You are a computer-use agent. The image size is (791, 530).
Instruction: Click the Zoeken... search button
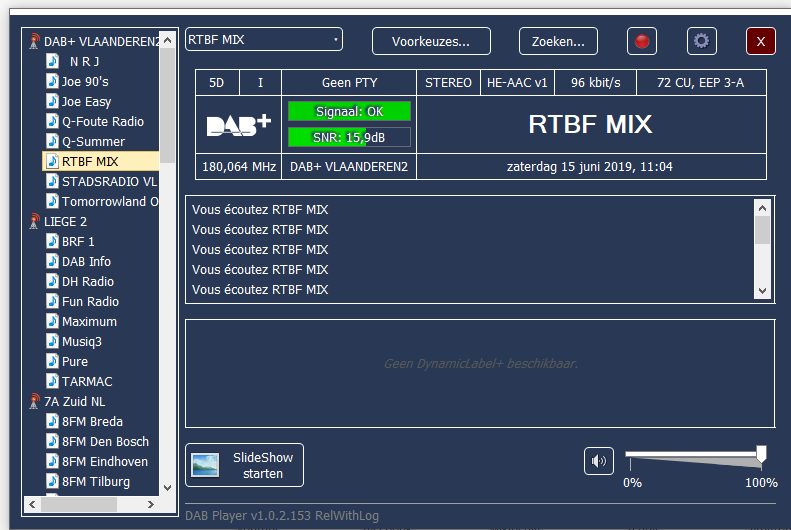[558, 41]
